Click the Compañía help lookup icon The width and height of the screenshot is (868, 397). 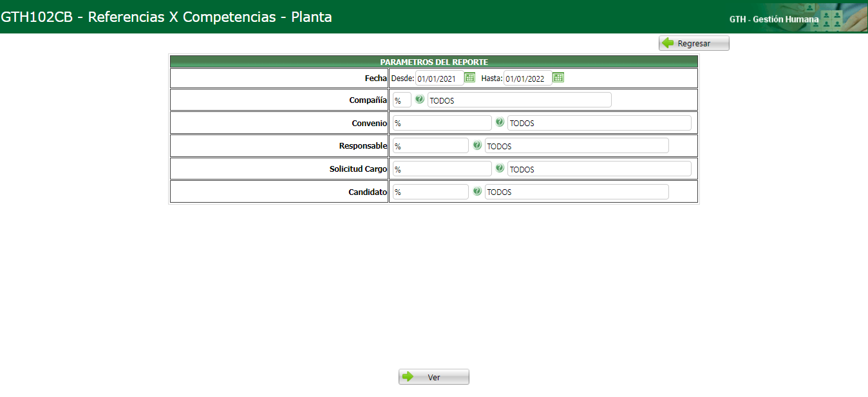(x=419, y=100)
